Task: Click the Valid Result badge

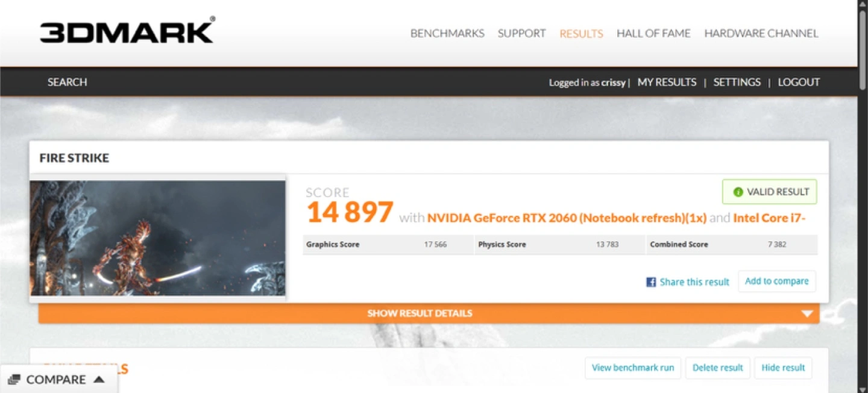Action: click(770, 192)
